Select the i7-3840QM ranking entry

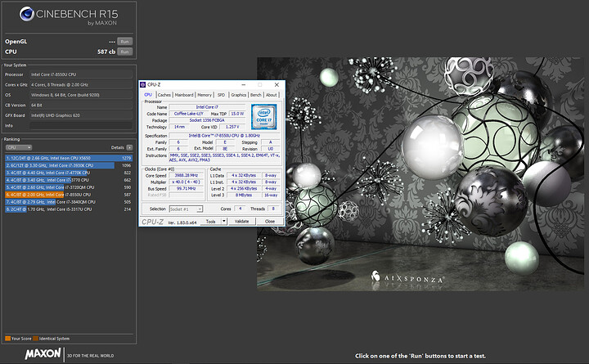tap(69, 202)
